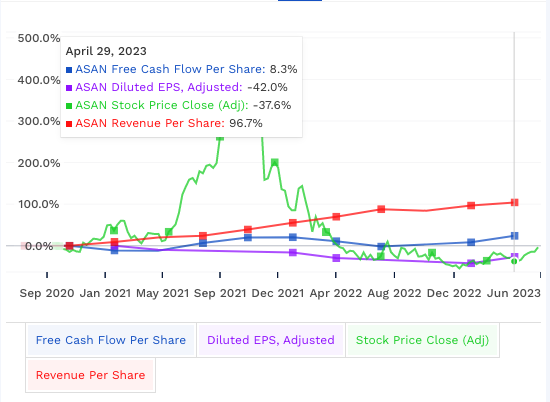Select the last blue Free Cash Flow data point

pos(515,236)
